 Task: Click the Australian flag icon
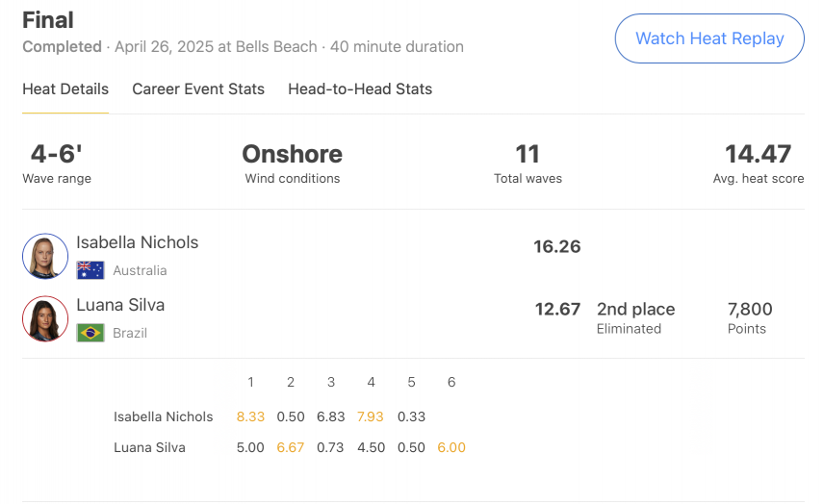(90, 270)
